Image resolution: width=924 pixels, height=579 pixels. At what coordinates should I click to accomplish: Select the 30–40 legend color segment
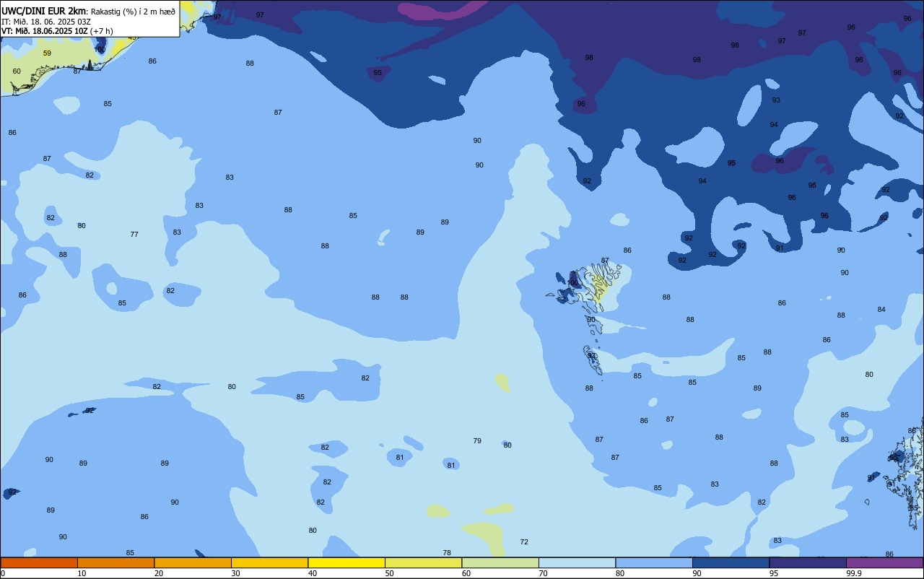269,562
